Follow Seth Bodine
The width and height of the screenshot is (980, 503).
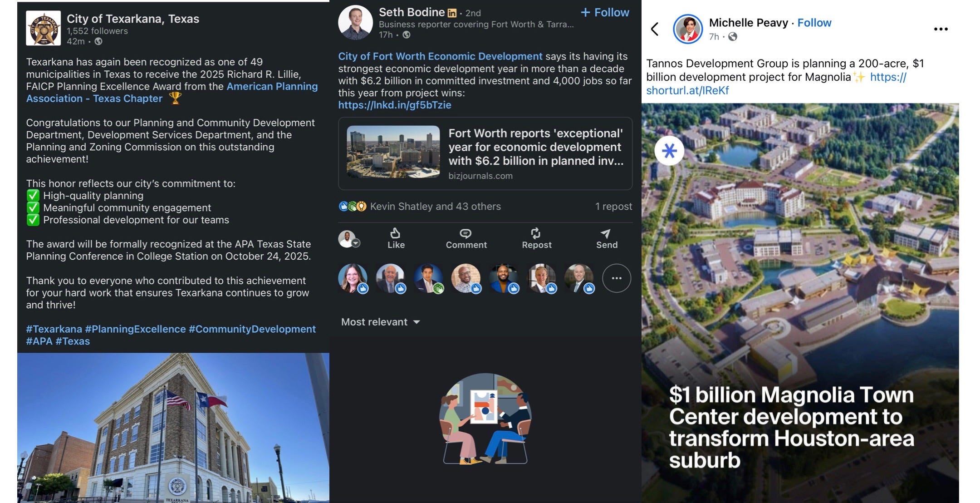[604, 12]
